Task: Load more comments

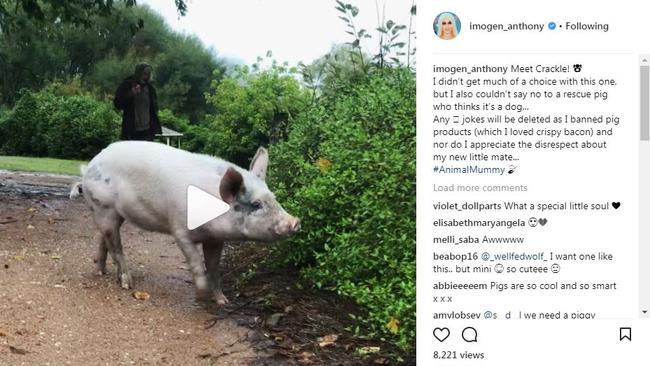Action: click(480, 188)
